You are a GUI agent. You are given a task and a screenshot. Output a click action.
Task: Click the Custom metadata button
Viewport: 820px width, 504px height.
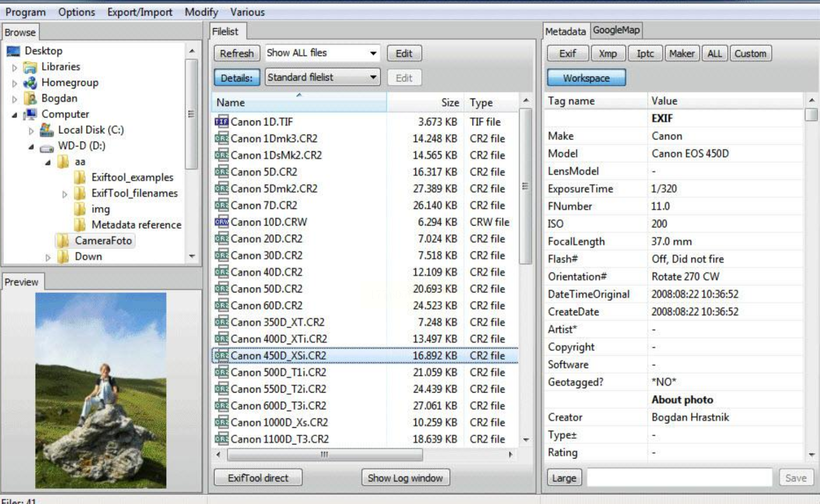pyautogui.click(x=750, y=53)
